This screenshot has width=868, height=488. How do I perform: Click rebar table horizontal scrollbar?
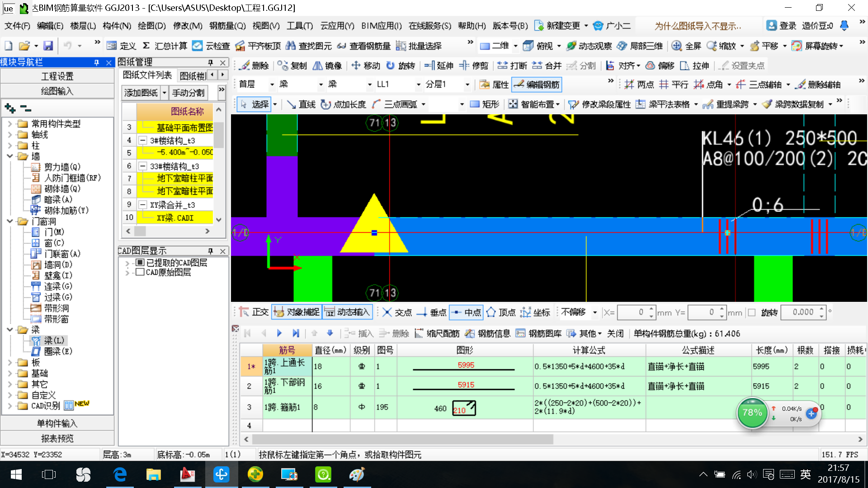click(x=402, y=439)
